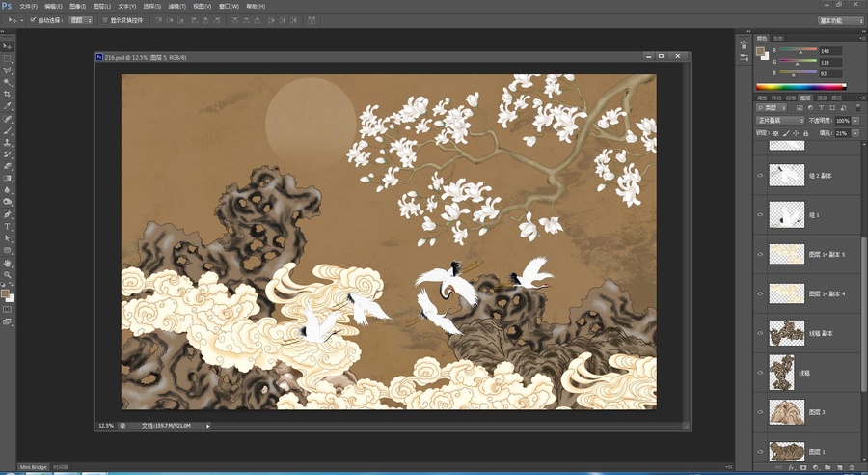Toggle Quick Mask mode in the toolbox
Image resolution: width=868 pixels, height=475 pixels.
7,309
